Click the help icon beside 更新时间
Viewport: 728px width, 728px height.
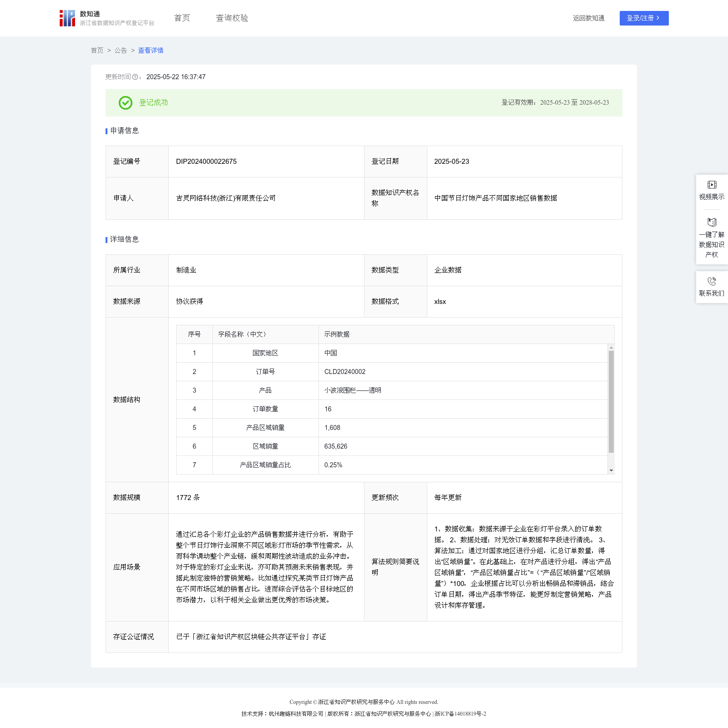135,77
